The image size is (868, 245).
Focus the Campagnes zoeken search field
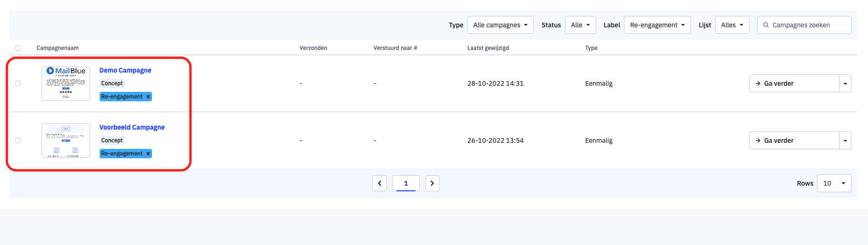pyautogui.click(x=804, y=25)
